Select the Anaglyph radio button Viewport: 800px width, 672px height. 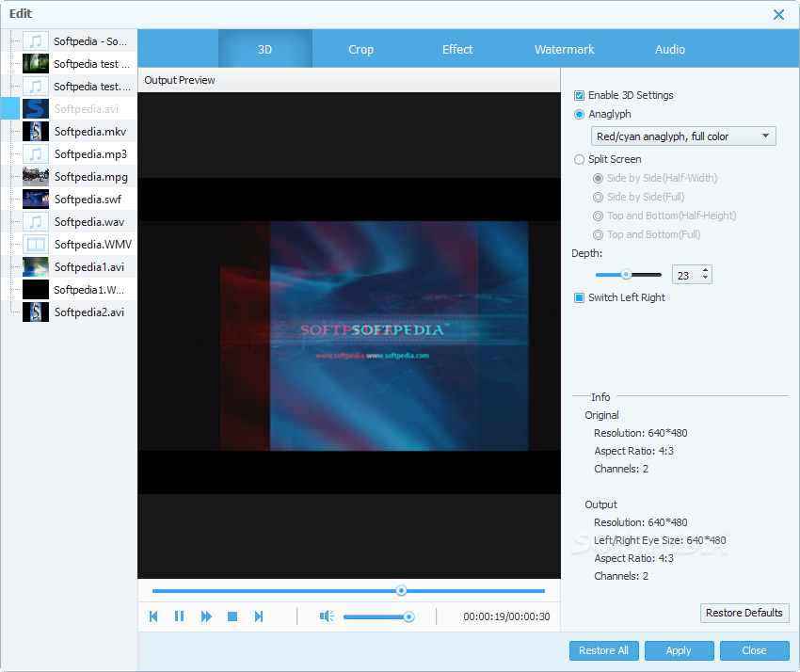579,114
